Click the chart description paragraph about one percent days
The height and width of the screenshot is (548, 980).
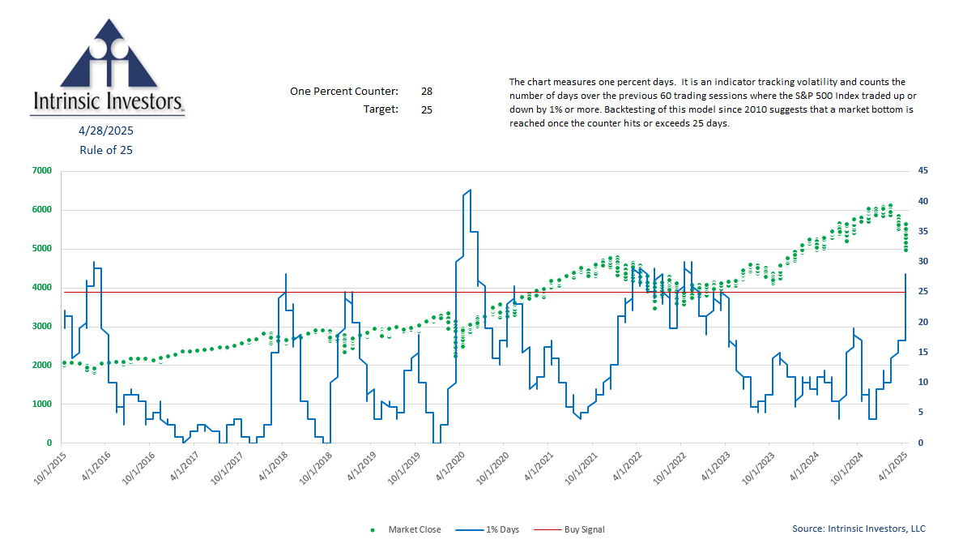(x=713, y=103)
